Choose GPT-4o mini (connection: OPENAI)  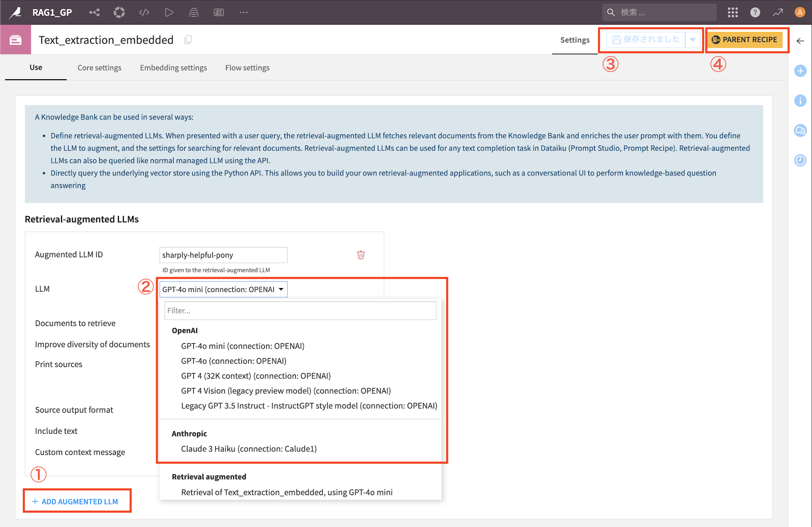[x=243, y=346]
